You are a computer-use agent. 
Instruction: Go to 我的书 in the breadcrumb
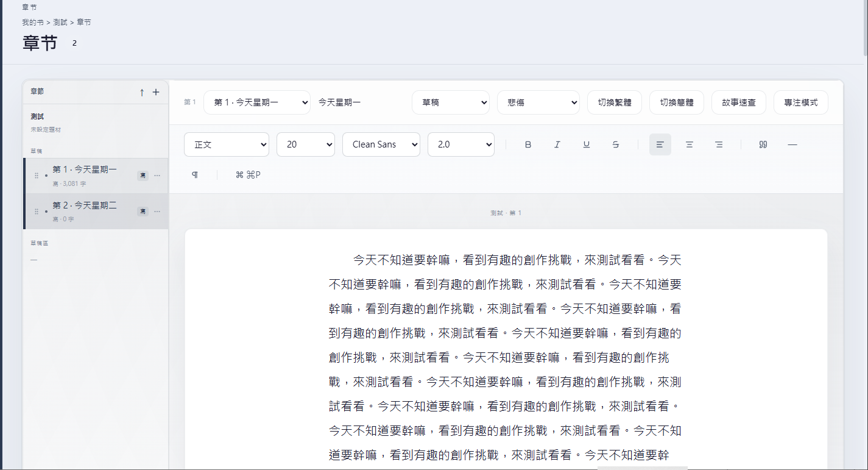coord(33,22)
